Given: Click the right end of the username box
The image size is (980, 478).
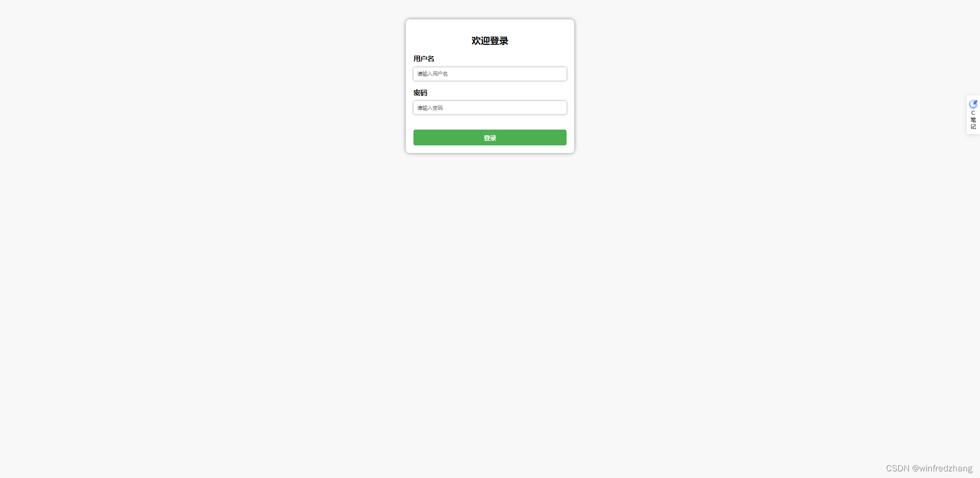Looking at the screenshot, I should pyautogui.click(x=560, y=74).
